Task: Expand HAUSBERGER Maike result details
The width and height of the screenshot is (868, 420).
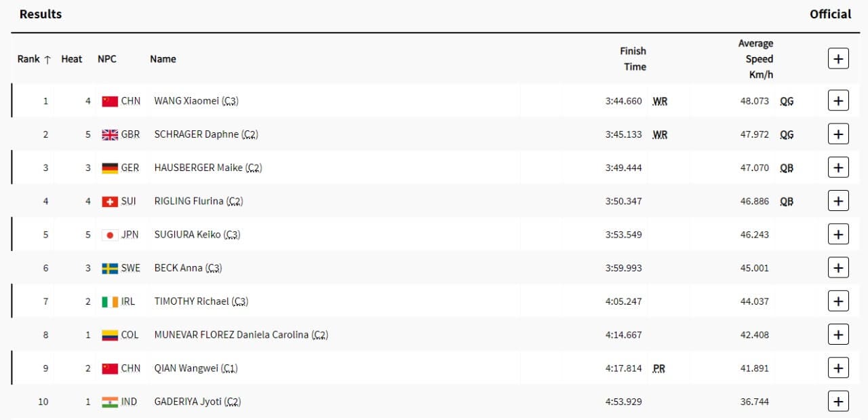Action: [838, 168]
